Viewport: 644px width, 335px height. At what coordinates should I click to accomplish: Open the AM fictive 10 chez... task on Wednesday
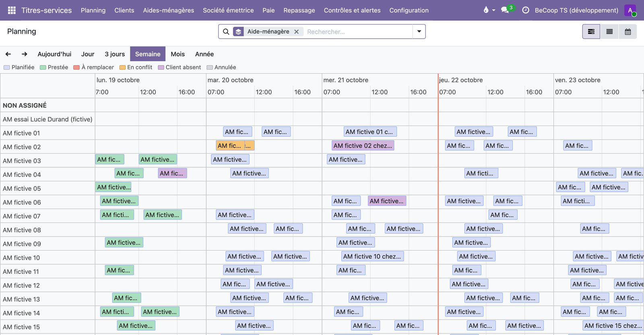coord(372,256)
